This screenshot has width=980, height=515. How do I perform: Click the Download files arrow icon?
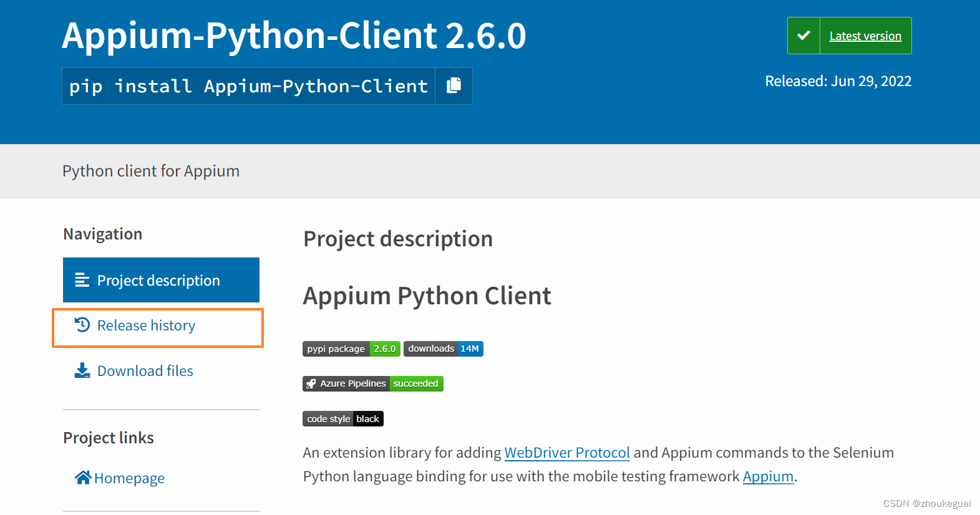coord(82,370)
